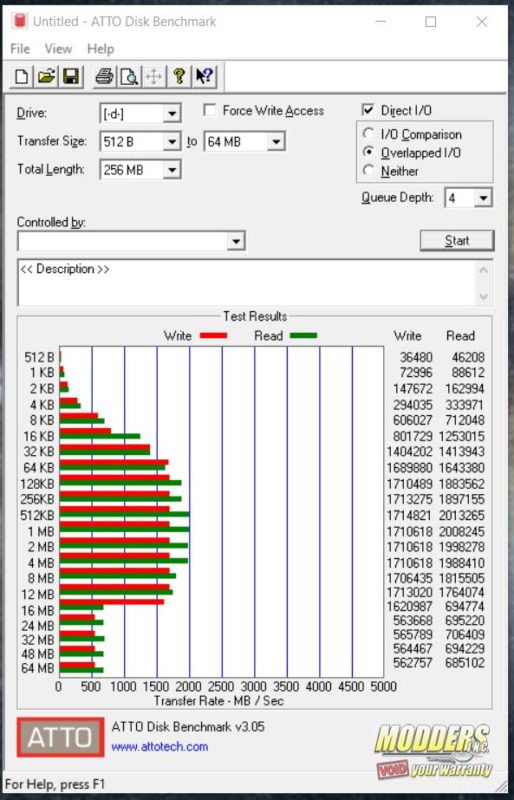Click the Start button
Screen dimensions: 514x800
click(x=457, y=240)
